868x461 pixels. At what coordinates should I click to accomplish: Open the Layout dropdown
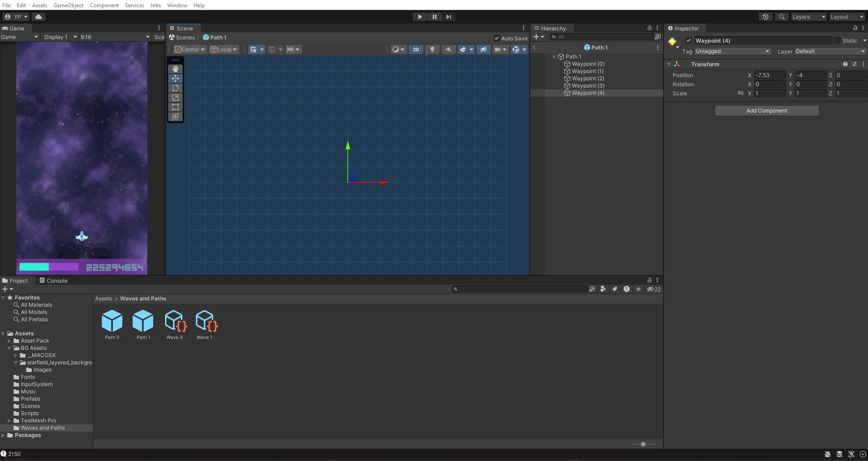click(846, 16)
